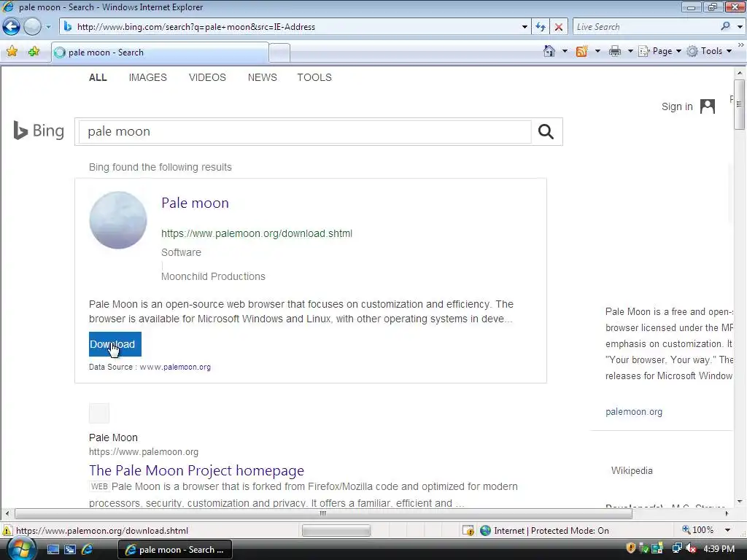Click the status bar security warning icon
747x560 pixels.
click(7, 531)
